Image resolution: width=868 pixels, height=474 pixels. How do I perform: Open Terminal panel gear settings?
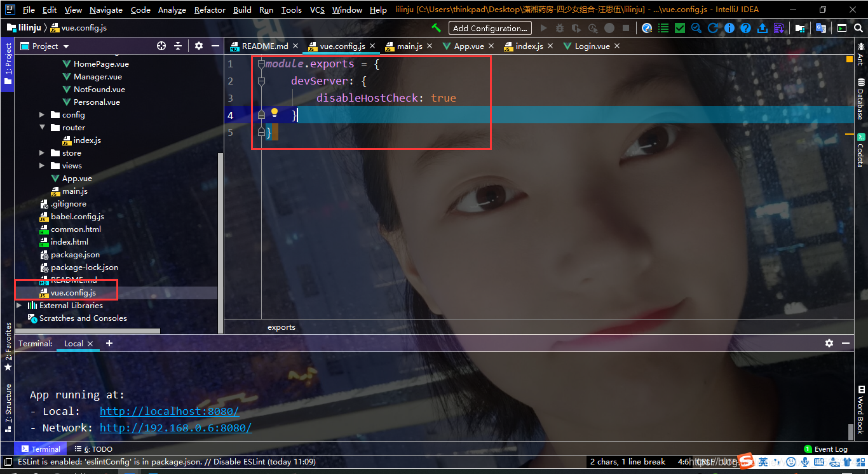(x=829, y=343)
